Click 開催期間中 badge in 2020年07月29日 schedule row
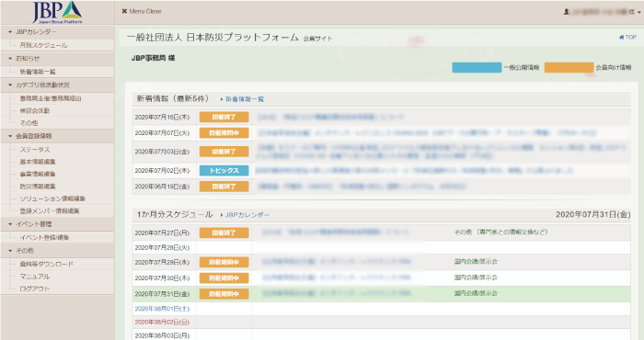 click(224, 262)
